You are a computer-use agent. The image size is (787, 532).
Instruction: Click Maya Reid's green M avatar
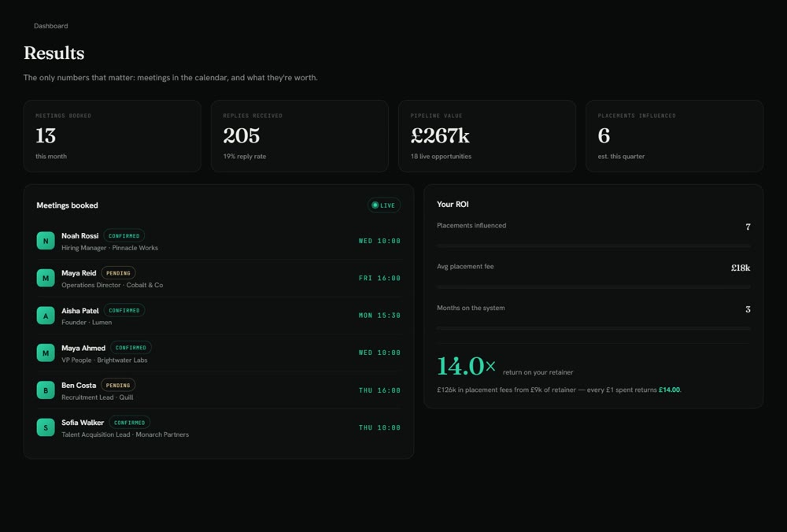tap(46, 278)
